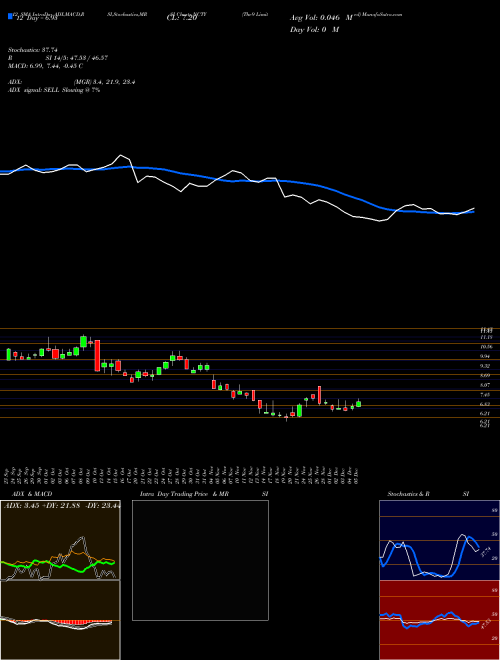The image size is (500, 660).
Task: Click the 9.94 price axis label
Action: coord(486,357)
